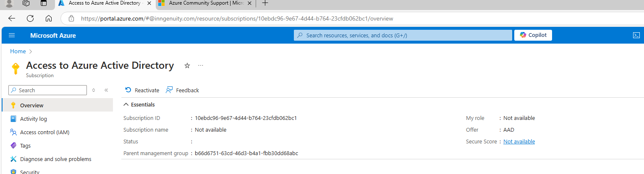Click the Offer value AAD
The height and width of the screenshot is (174, 644).
509,130
